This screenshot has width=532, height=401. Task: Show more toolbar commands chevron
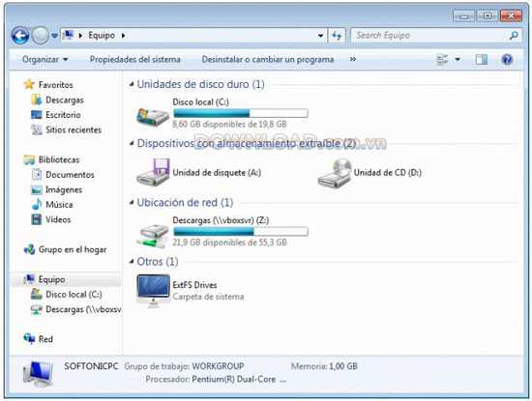[x=353, y=59]
